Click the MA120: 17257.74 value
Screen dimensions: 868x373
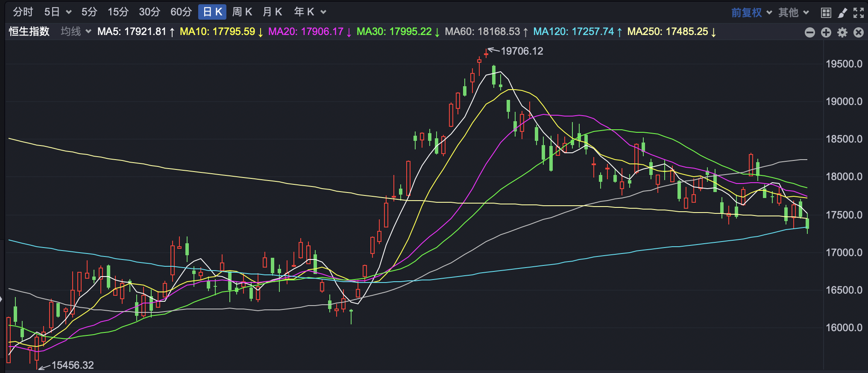coord(578,32)
